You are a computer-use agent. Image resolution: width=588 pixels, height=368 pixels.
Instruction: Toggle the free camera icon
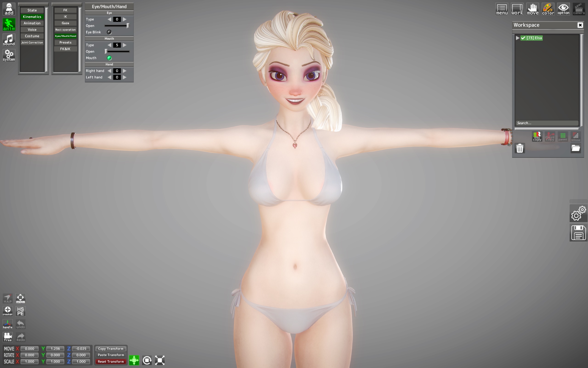tap(8, 337)
